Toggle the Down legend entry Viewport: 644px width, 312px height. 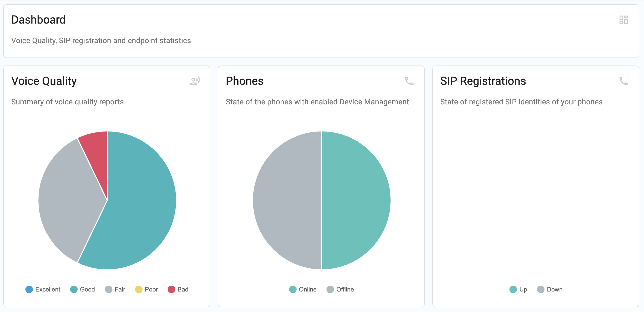click(x=550, y=289)
